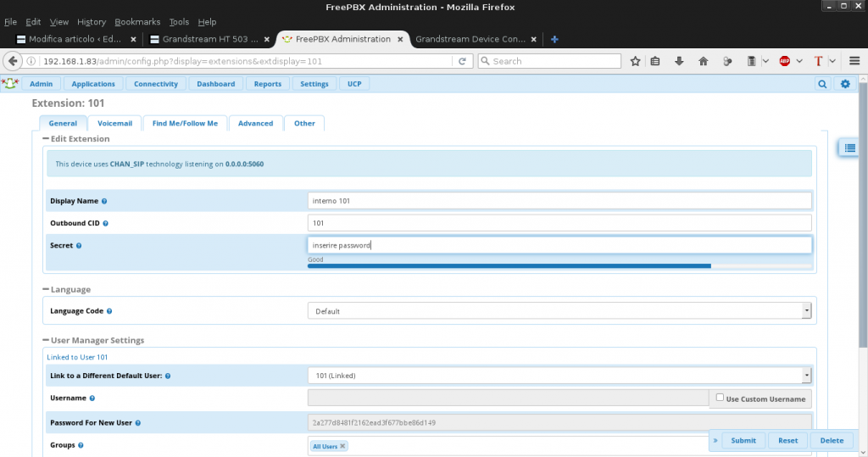
Task: Open the FreePBX settings gear icon
Action: [x=844, y=84]
